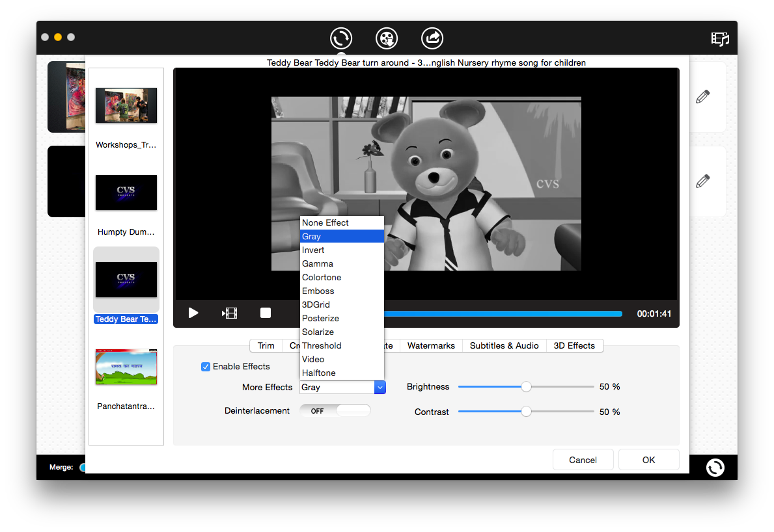Image resolution: width=774 pixels, height=532 pixels.
Task: Click the Workshops_Tr... file label
Action: [x=126, y=145]
